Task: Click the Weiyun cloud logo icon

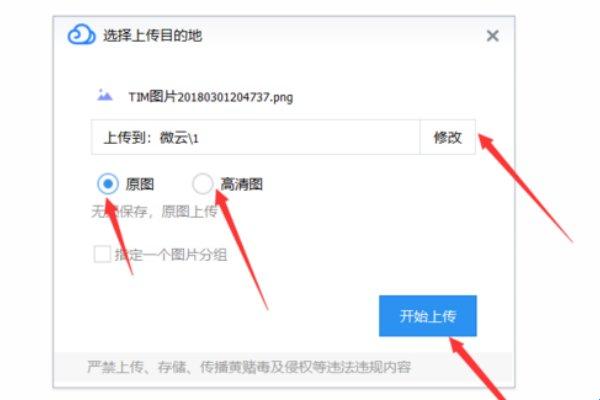Action: (x=81, y=35)
